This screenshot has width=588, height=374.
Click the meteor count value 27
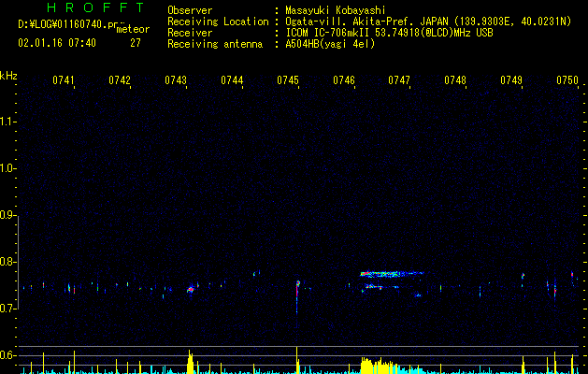coord(136,43)
